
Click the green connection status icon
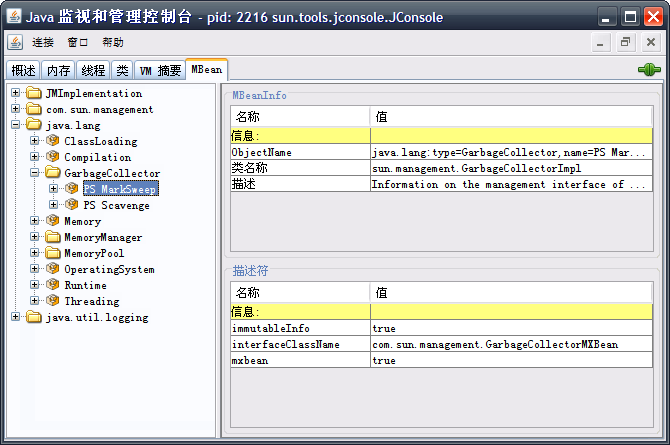click(649, 69)
